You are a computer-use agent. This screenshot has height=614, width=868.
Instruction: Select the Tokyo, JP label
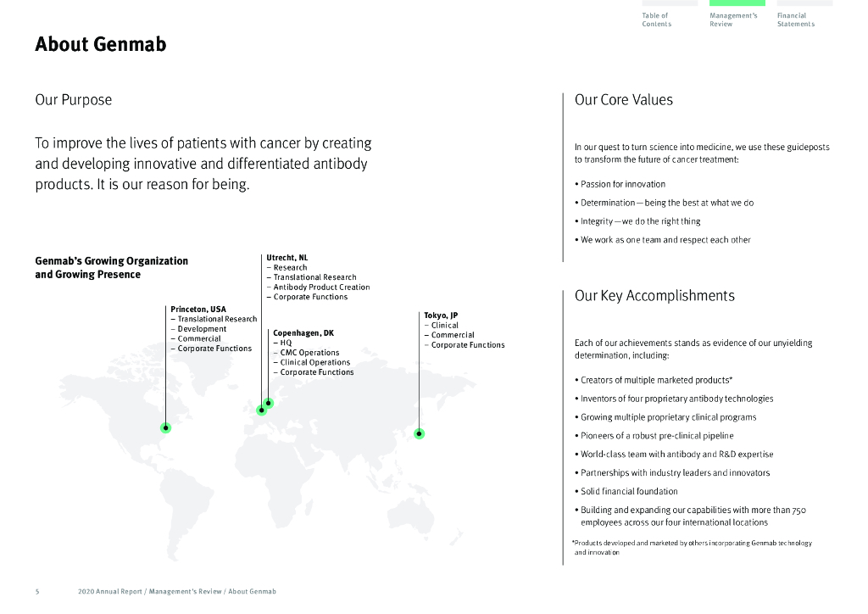[x=441, y=315]
